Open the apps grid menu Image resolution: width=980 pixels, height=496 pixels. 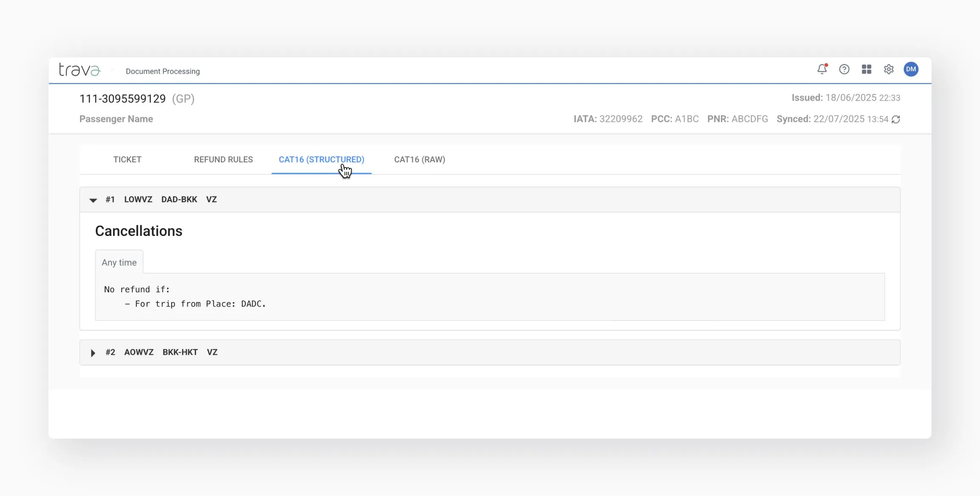pos(866,69)
